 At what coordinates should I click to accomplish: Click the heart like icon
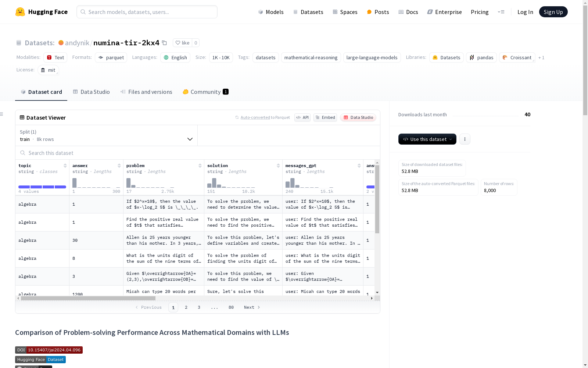[178, 43]
